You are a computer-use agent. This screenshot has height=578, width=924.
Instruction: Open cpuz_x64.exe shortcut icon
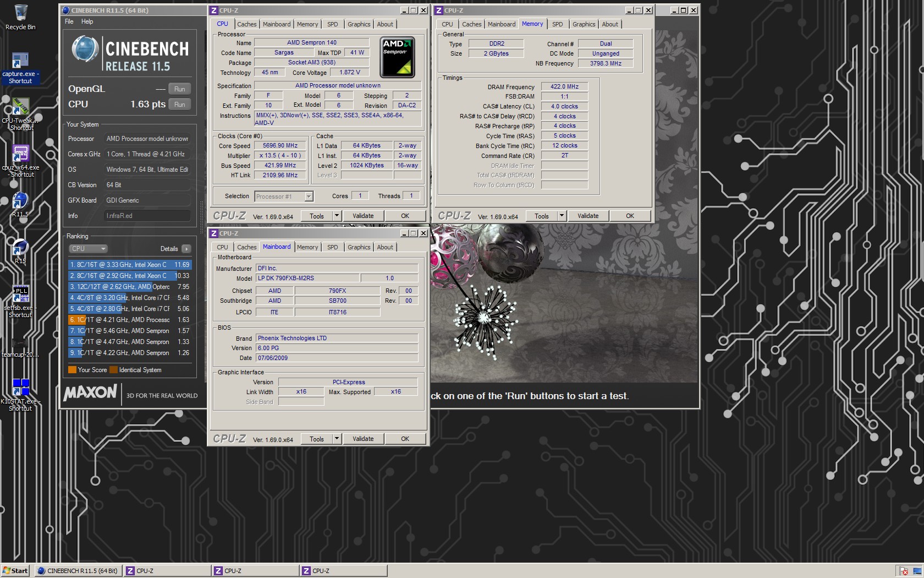pos(20,161)
